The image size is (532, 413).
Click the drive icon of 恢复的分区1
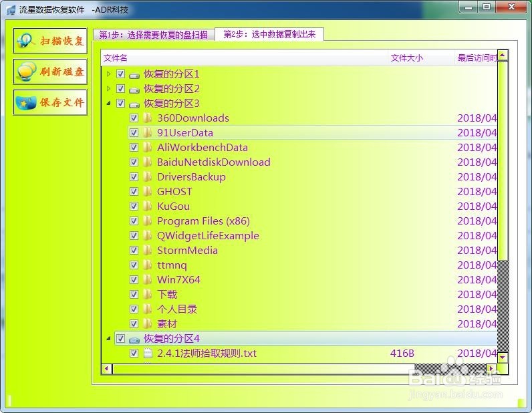click(x=134, y=75)
